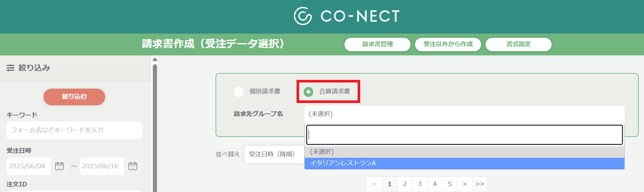Go to the next page with >
Image resolution: width=644 pixels, height=192 pixels.
(x=465, y=184)
